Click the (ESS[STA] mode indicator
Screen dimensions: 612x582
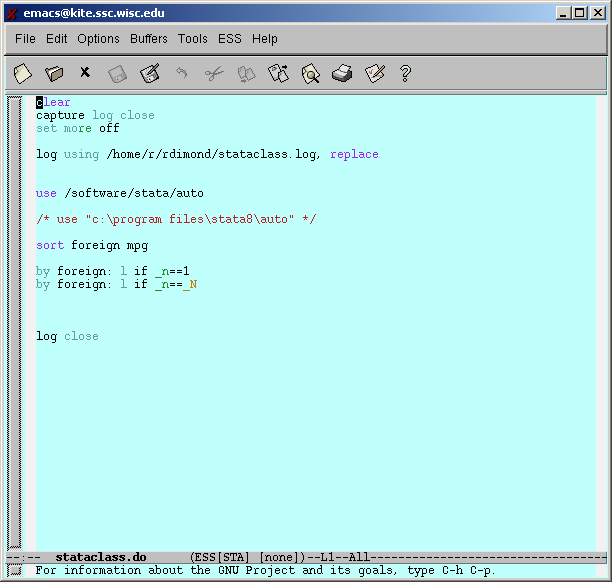[220, 557]
